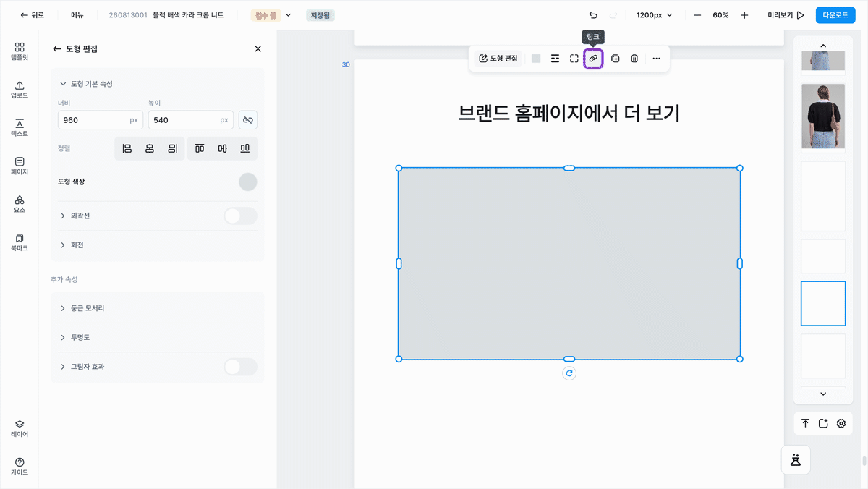Click the duplicate icon in floating toolbar

pyautogui.click(x=615, y=59)
